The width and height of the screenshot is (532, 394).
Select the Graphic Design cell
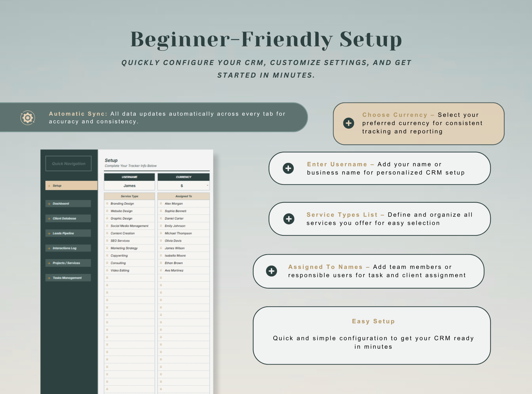pos(129,218)
